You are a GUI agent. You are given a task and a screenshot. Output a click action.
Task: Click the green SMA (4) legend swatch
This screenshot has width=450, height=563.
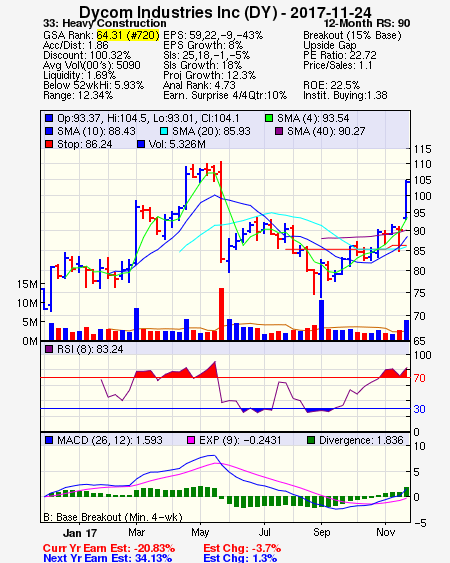[269, 118]
